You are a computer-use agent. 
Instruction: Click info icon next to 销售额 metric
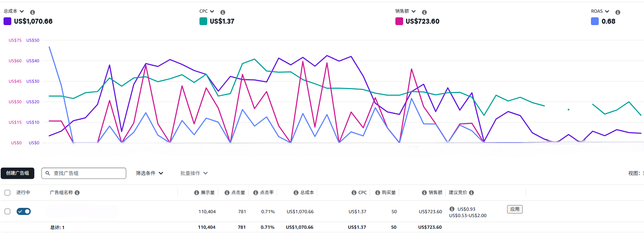424,12
